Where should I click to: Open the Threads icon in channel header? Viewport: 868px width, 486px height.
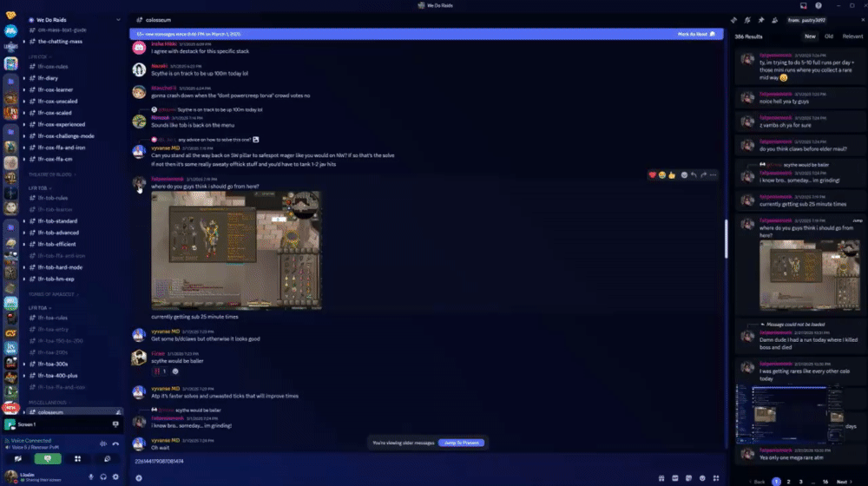pos(734,20)
